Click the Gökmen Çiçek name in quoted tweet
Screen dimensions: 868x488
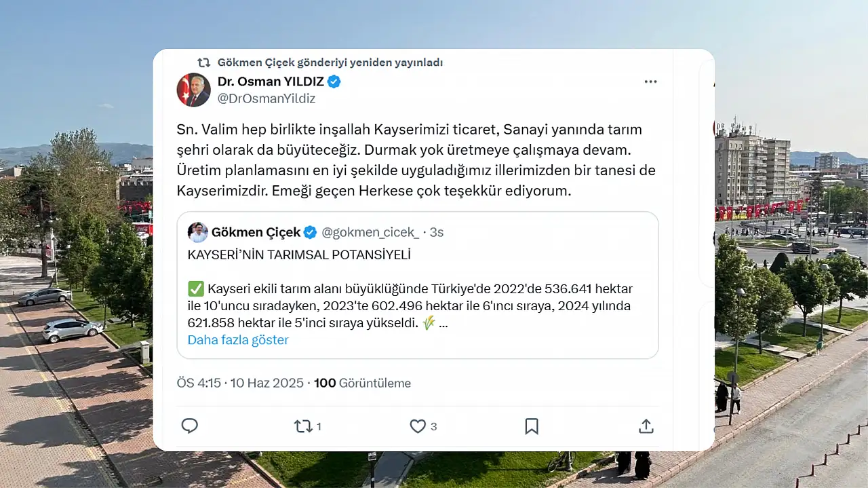(x=256, y=232)
